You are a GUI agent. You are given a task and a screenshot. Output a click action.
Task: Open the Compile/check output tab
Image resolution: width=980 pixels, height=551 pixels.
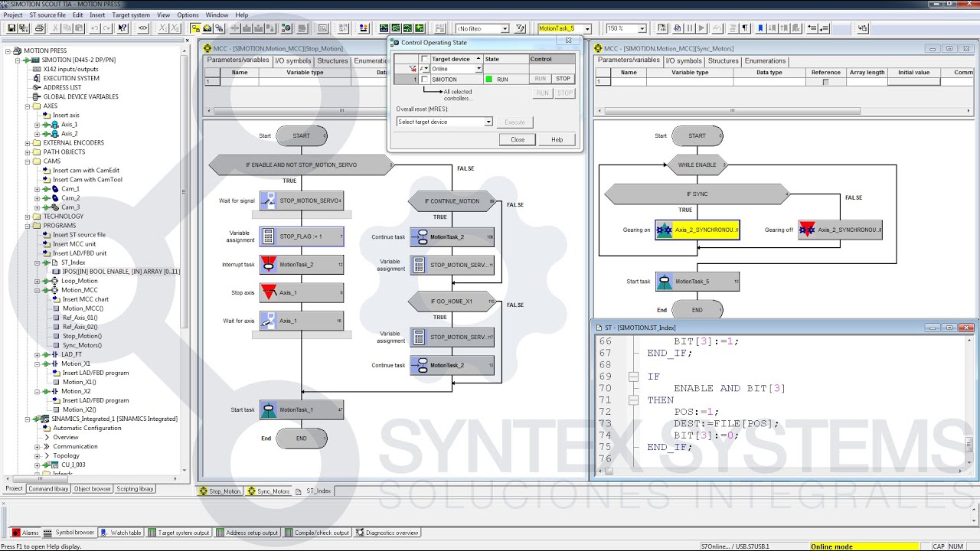point(317,533)
